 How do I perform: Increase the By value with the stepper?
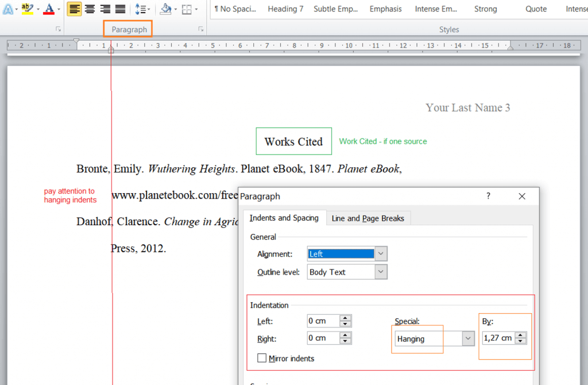tap(520, 335)
